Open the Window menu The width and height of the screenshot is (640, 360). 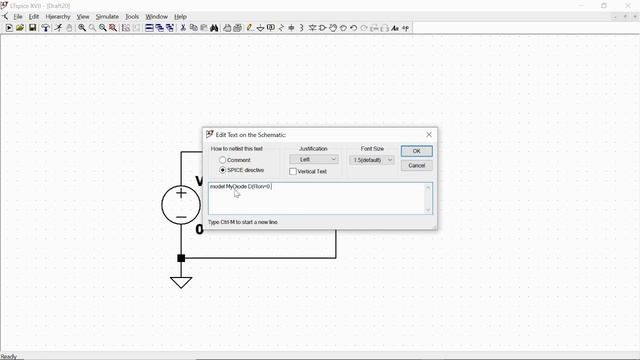156,17
